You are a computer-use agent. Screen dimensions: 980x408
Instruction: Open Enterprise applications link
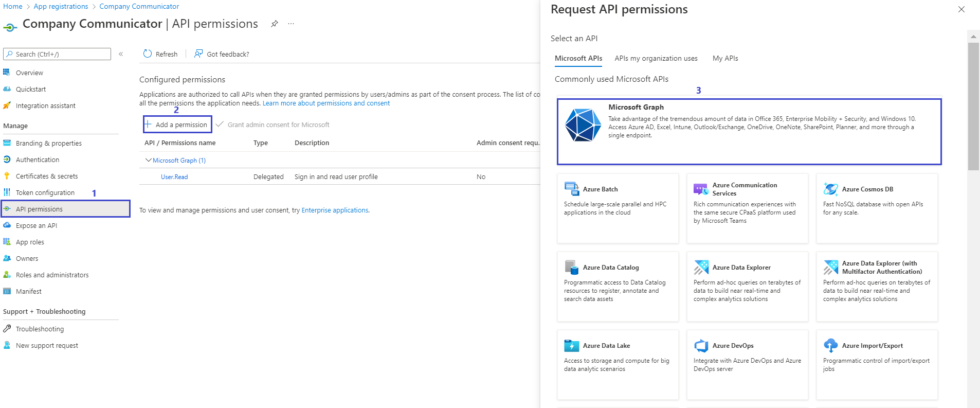[335, 210]
